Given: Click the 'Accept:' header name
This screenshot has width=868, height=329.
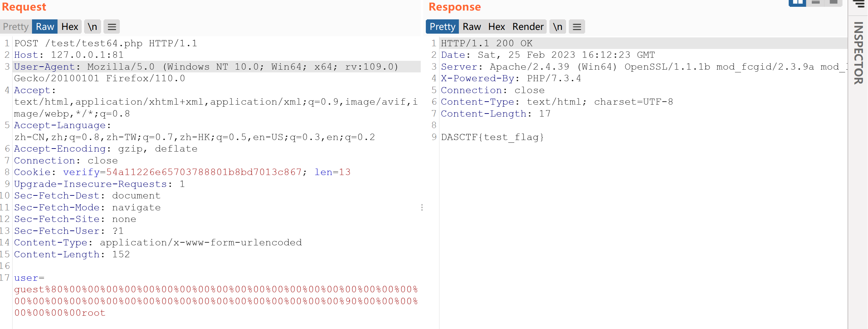Looking at the screenshot, I should point(35,90).
